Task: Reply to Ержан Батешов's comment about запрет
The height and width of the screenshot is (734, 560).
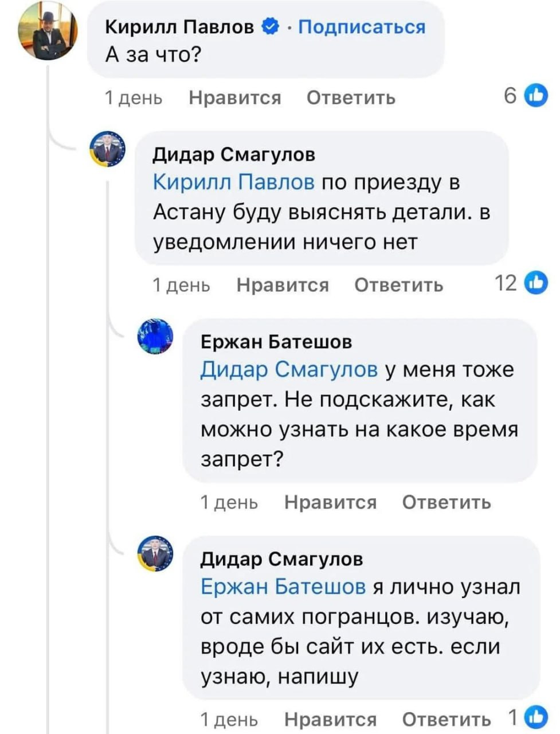Action: (447, 502)
